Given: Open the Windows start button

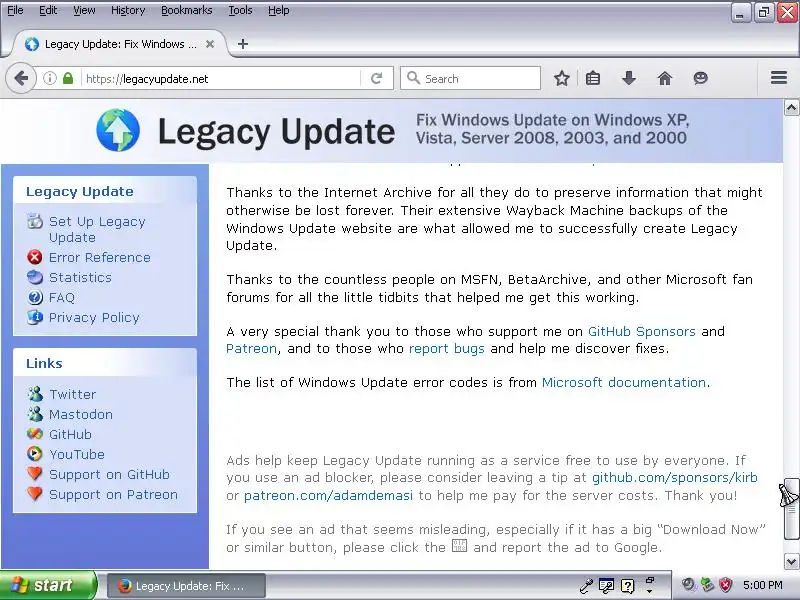Looking at the screenshot, I should (x=47, y=585).
